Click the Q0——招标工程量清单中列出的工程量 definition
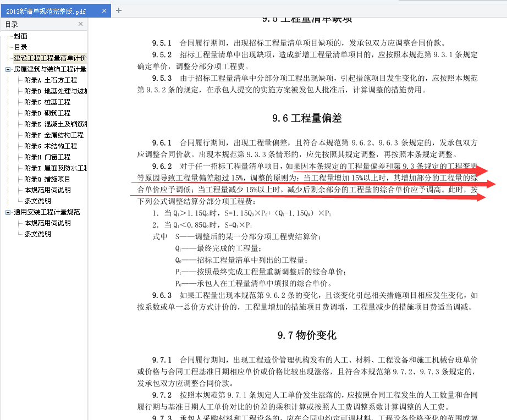507x420 pixels. tap(241, 260)
